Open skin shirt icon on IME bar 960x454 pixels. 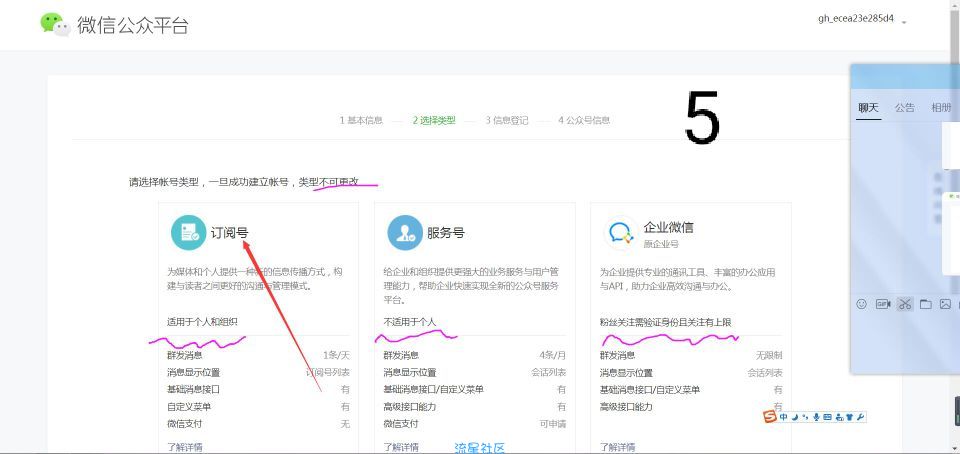pos(849,417)
